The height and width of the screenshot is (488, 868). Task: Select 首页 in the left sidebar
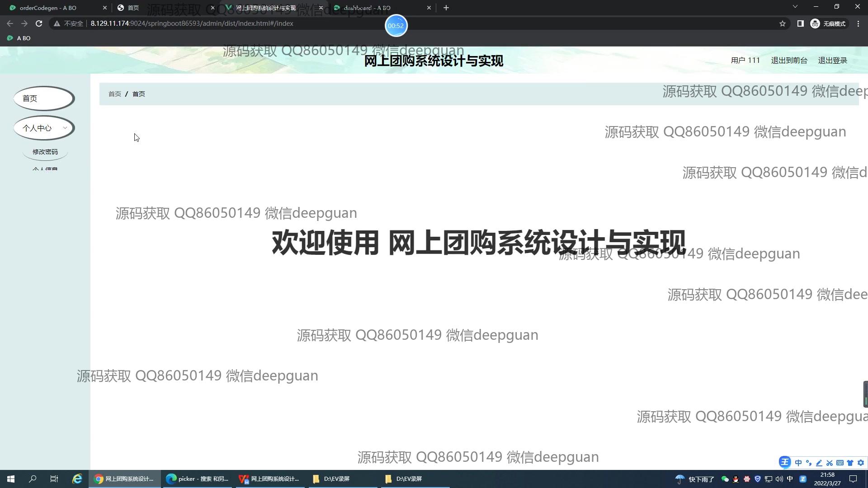click(x=44, y=98)
